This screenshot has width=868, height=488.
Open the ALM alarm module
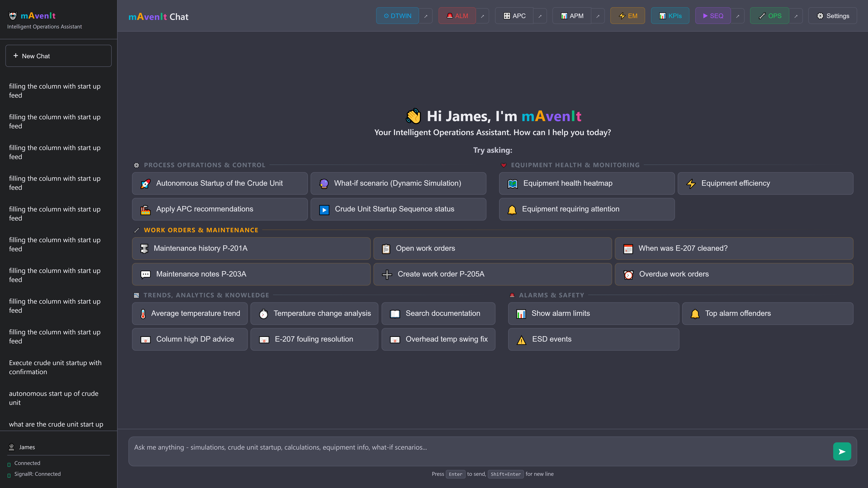click(x=457, y=16)
